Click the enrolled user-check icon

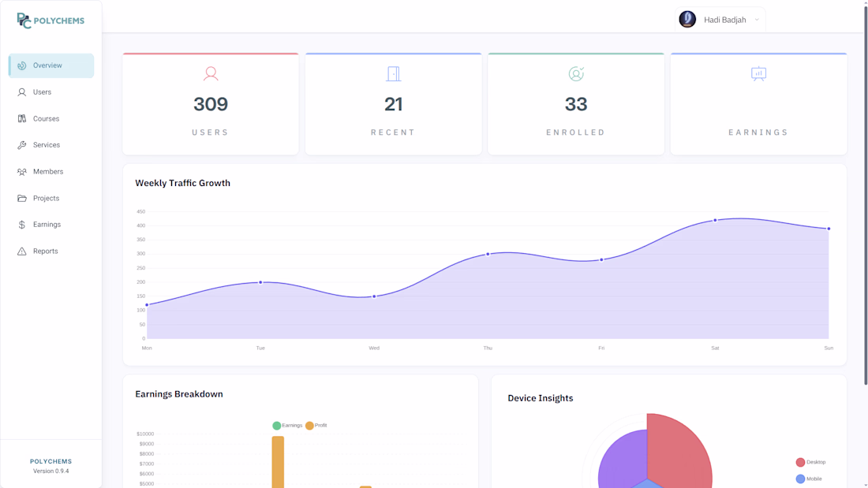576,73
